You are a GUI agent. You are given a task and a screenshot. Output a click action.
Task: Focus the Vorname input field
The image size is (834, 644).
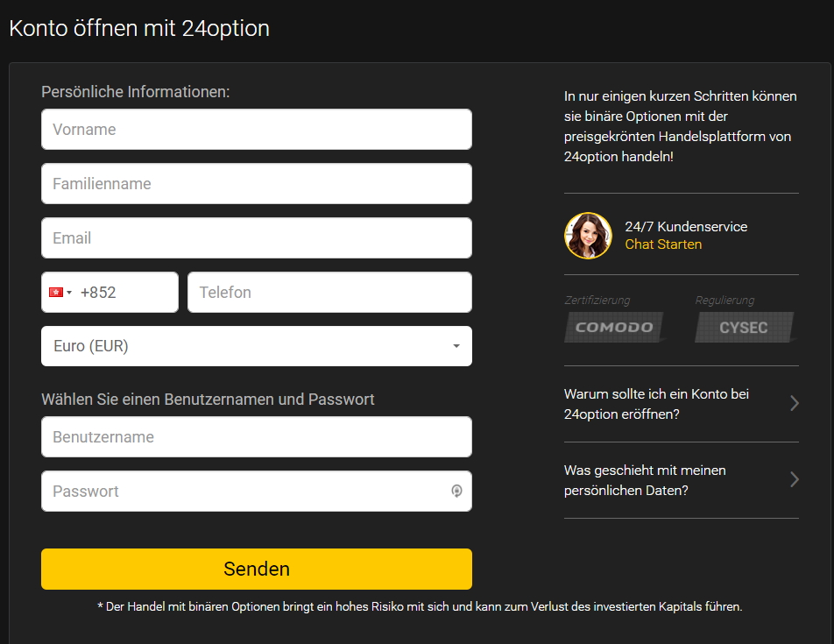point(257,129)
